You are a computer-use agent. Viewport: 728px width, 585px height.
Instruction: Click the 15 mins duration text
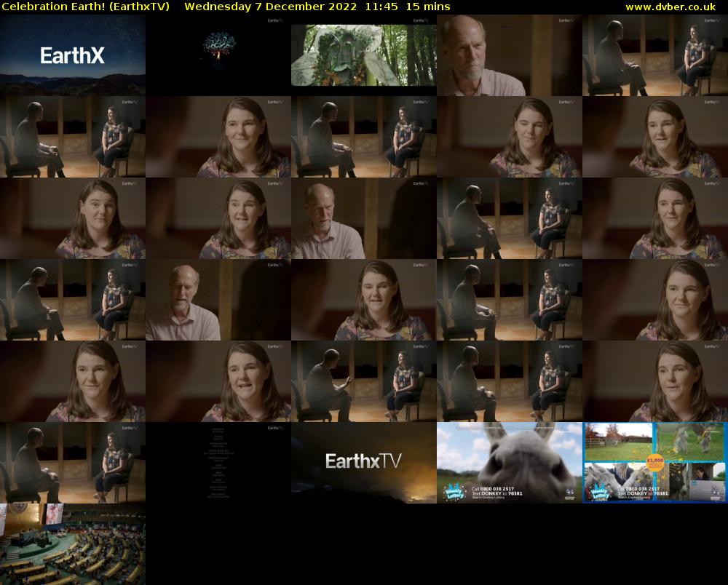click(x=428, y=7)
